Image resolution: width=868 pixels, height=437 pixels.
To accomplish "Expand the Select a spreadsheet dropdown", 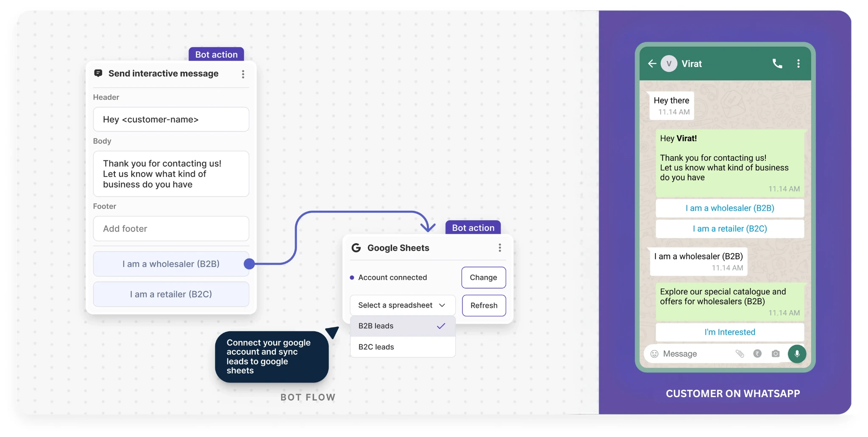I will (x=402, y=305).
